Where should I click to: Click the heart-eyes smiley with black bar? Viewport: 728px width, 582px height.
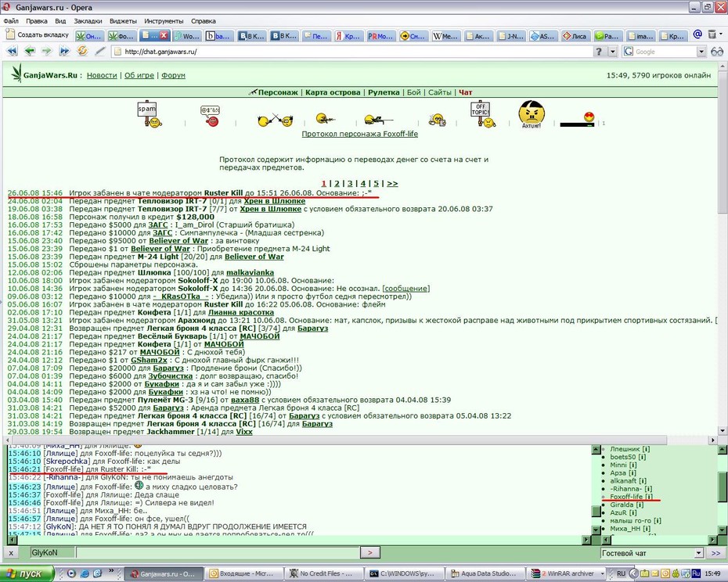tap(577, 119)
